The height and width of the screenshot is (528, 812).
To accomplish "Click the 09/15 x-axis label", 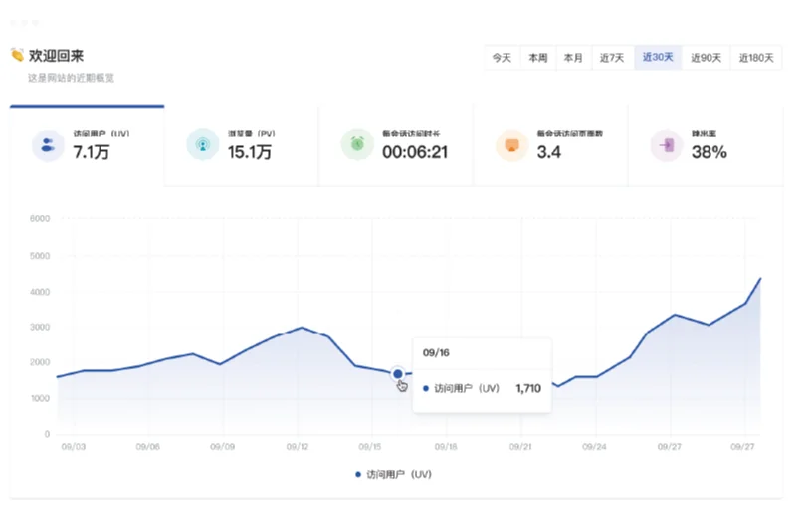I will [370, 446].
